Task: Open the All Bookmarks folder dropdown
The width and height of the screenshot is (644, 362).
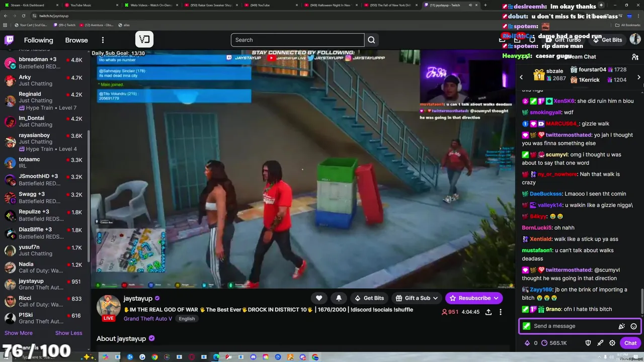Action: (x=627, y=25)
